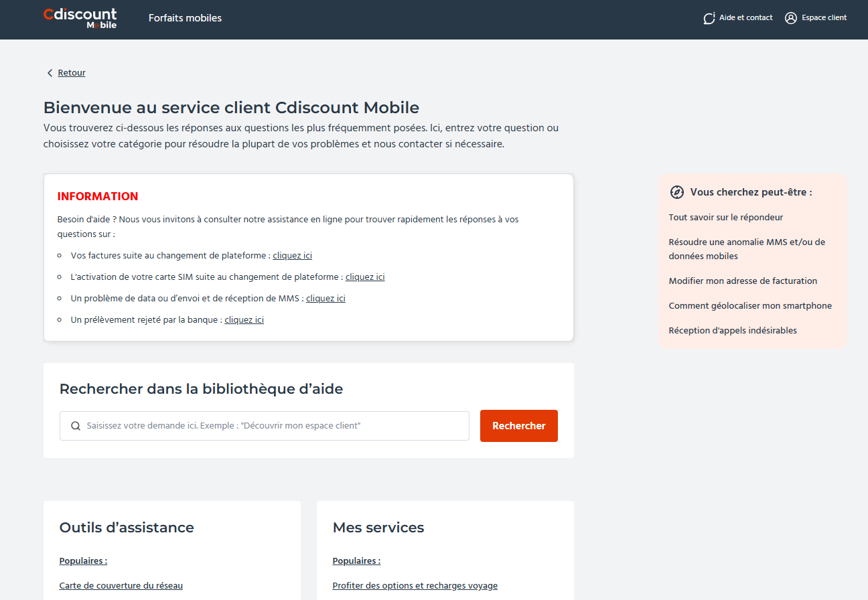Open 'cliquez ici' for data or MMS problem
Viewport: 868px width, 600px height.
pos(325,299)
